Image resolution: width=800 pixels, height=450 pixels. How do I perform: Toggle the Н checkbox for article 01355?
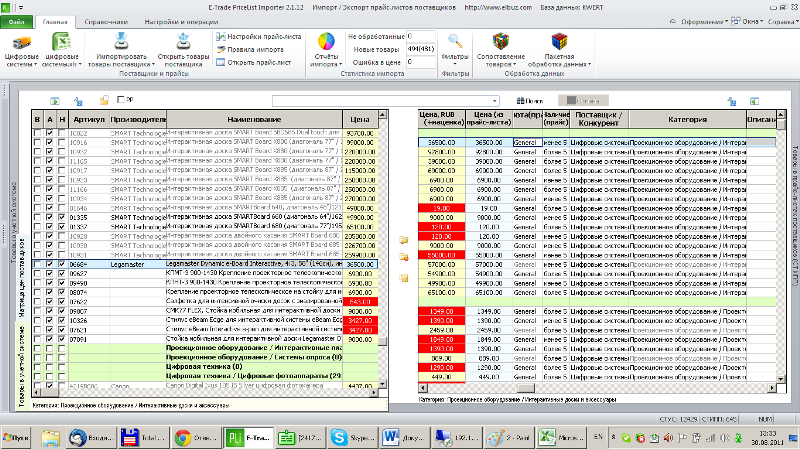[x=62, y=217]
